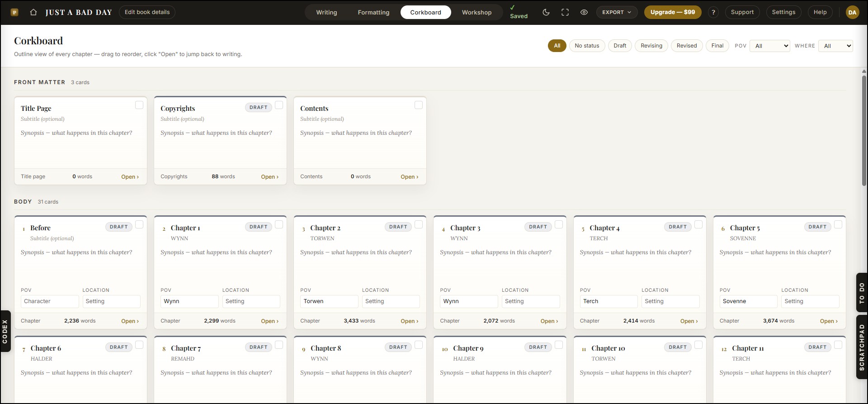Filter cards by Revising status
This screenshot has width=868, height=404.
(651, 46)
